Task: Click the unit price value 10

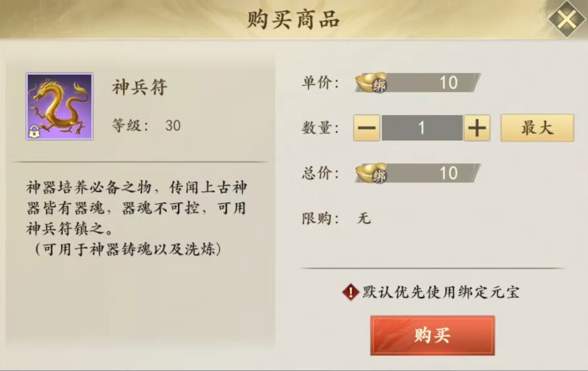Action: tap(448, 83)
